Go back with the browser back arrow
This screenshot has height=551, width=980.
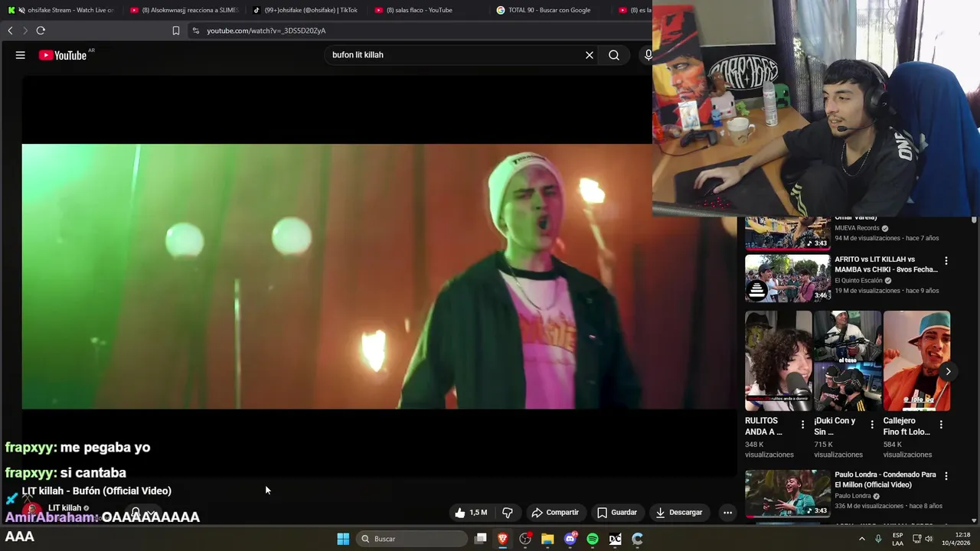click(10, 31)
